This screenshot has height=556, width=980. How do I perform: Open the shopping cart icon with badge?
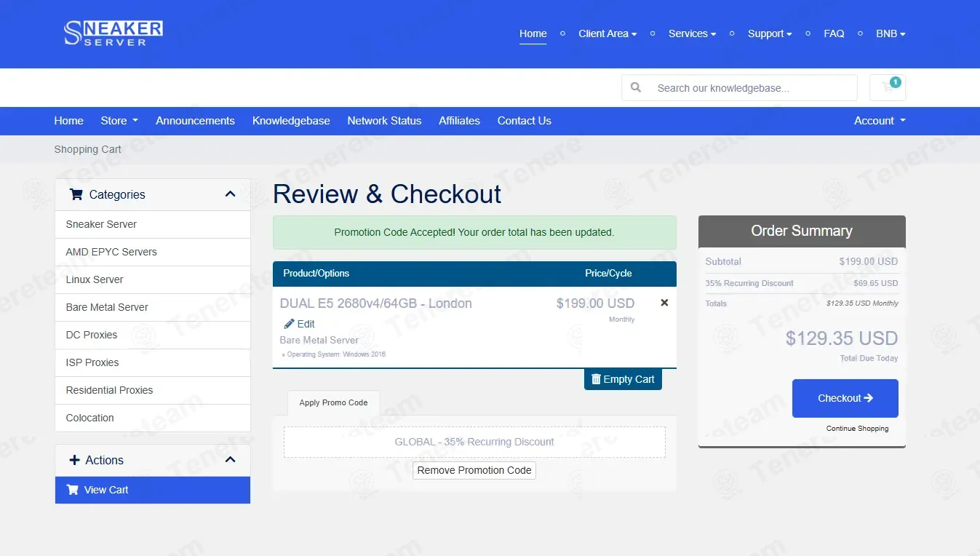(x=888, y=87)
